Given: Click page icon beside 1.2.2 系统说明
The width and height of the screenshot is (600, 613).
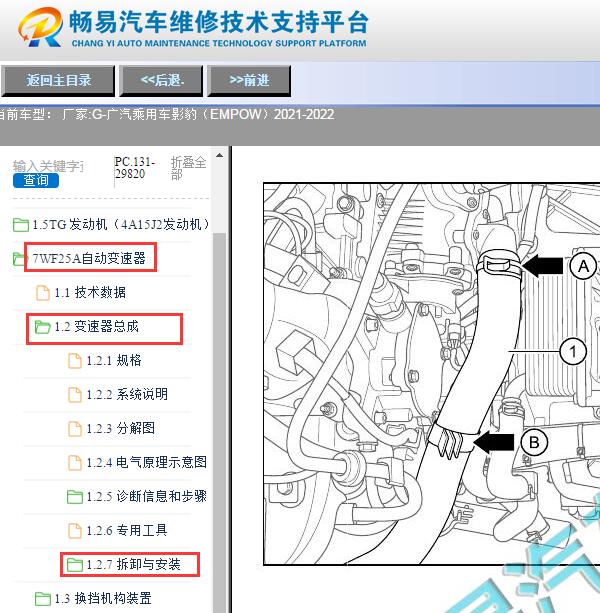Looking at the screenshot, I should (75, 395).
